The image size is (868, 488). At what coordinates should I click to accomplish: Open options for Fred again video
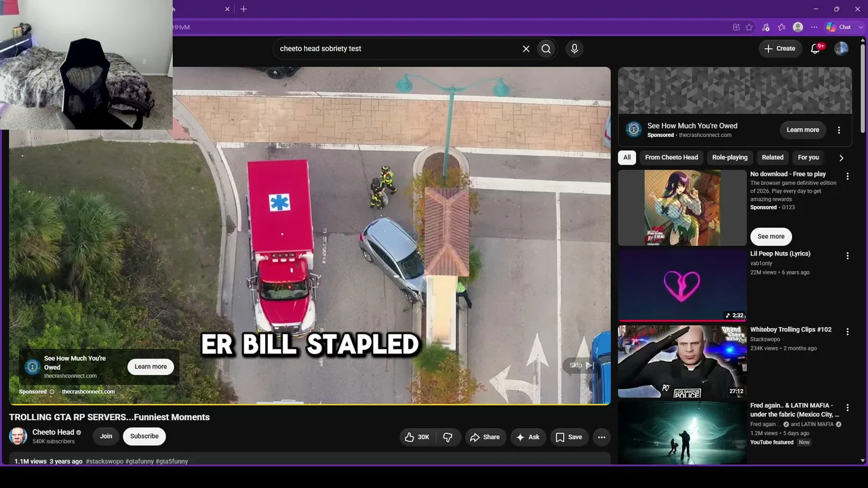(x=847, y=407)
